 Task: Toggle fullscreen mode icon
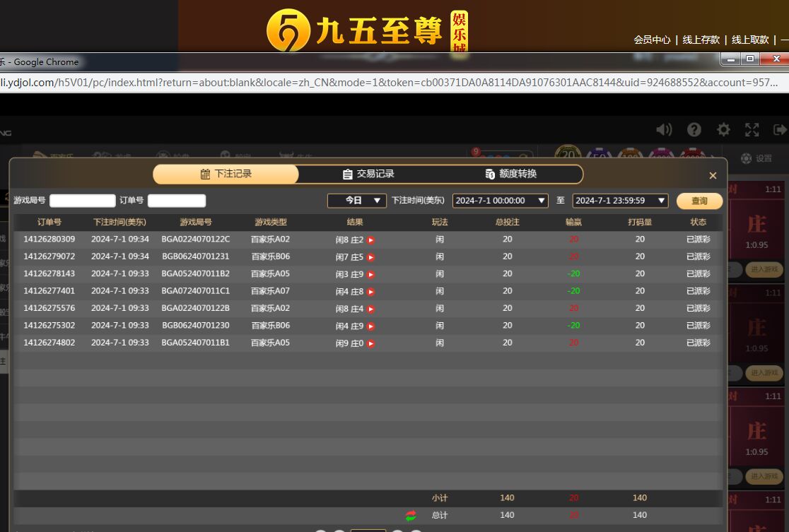pyautogui.click(x=752, y=129)
